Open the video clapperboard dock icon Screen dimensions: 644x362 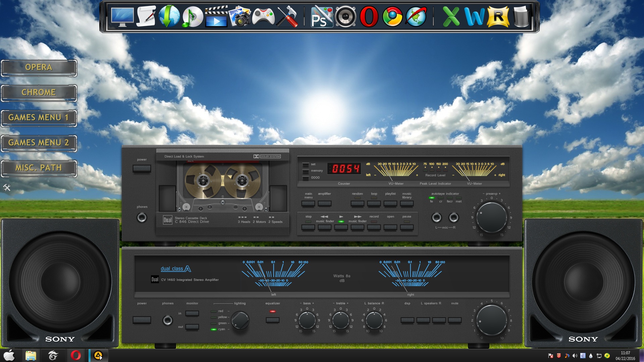(x=216, y=16)
